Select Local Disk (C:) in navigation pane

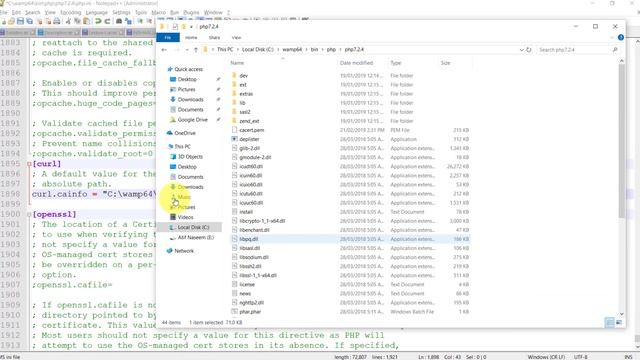pyautogui.click(x=190, y=227)
